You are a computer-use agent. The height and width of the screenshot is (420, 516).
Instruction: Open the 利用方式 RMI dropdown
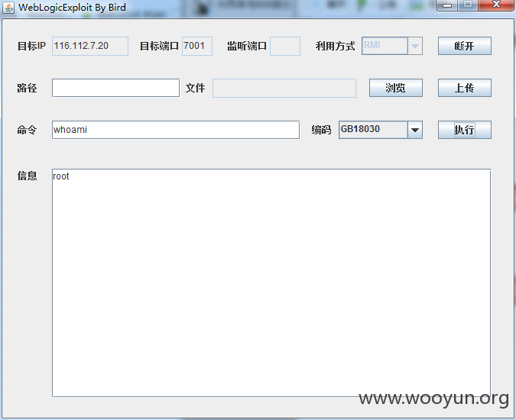point(392,46)
